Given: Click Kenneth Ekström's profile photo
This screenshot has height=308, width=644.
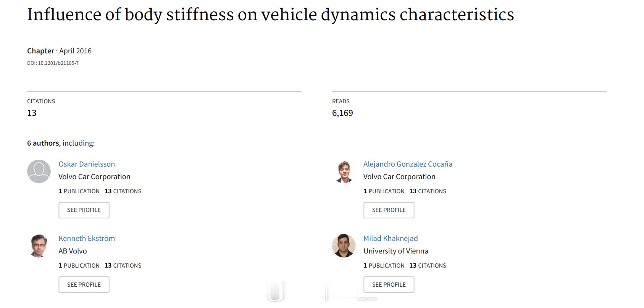Looking at the screenshot, I should pyautogui.click(x=39, y=246).
